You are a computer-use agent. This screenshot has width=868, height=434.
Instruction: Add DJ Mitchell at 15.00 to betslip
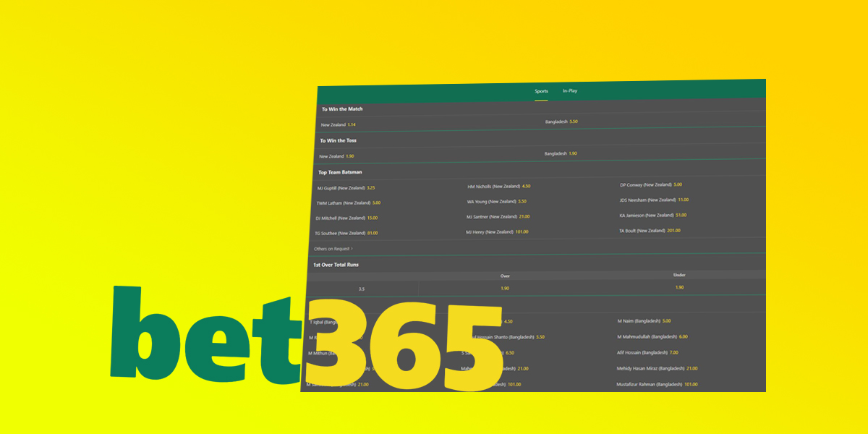(346, 218)
